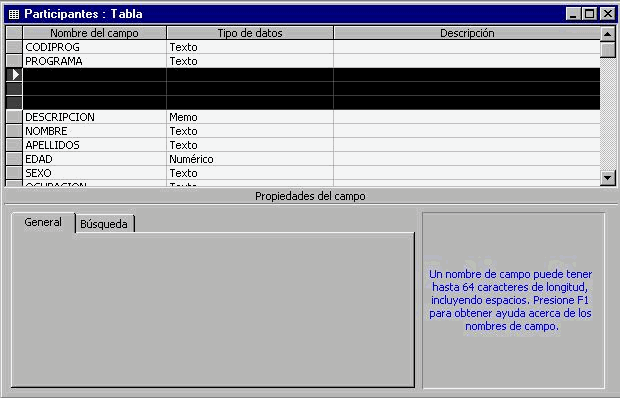Switch to the Búsqueda tab
Image resolution: width=620 pixels, height=398 pixels.
(104, 224)
